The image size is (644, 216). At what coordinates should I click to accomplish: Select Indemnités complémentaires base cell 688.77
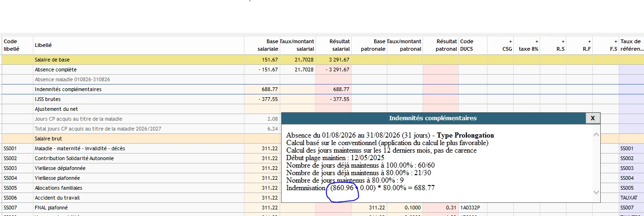[x=262, y=89]
